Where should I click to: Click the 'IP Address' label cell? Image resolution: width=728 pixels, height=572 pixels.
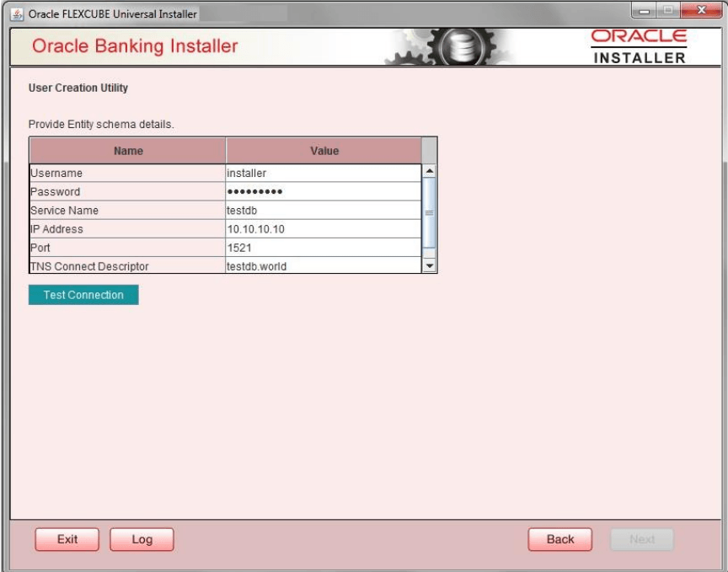[x=128, y=229]
